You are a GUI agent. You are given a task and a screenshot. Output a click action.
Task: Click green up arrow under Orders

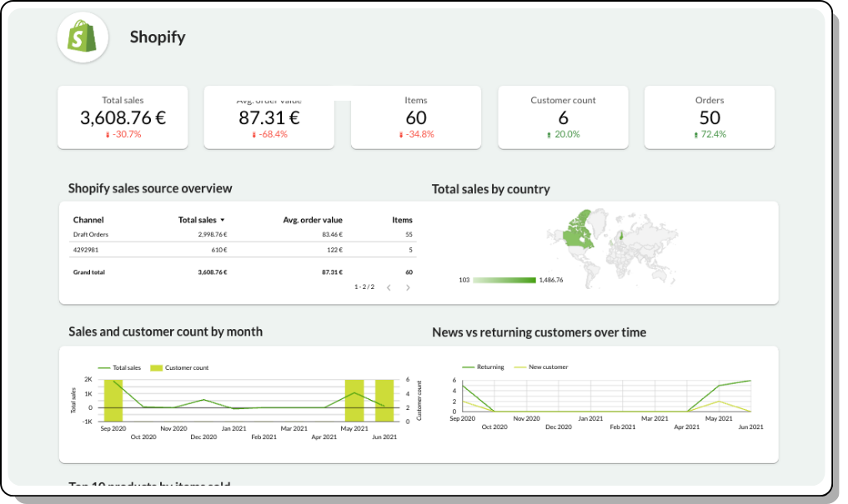coord(695,134)
